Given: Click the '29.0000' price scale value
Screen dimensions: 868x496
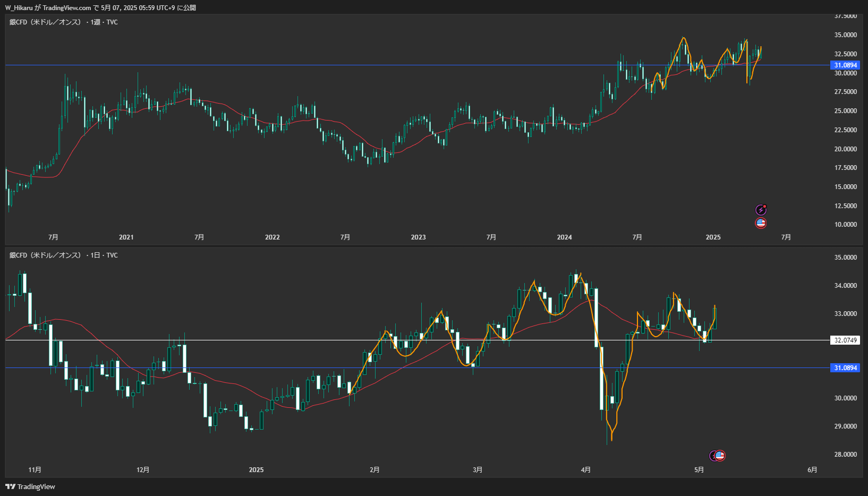Looking at the screenshot, I should click(x=846, y=426).
